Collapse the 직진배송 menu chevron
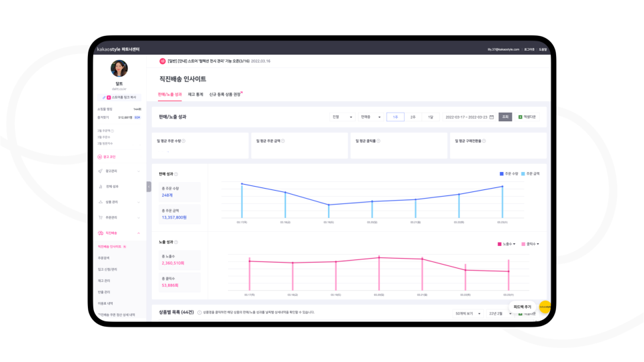Screen dimensions: 644x362 (x=139, y=233)
